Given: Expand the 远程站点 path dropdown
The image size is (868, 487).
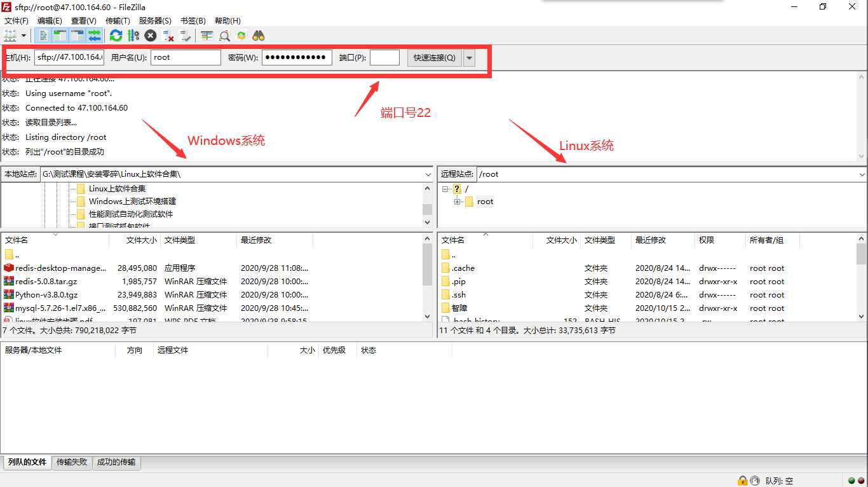Looking at the screenshot, I should [862, 174].
